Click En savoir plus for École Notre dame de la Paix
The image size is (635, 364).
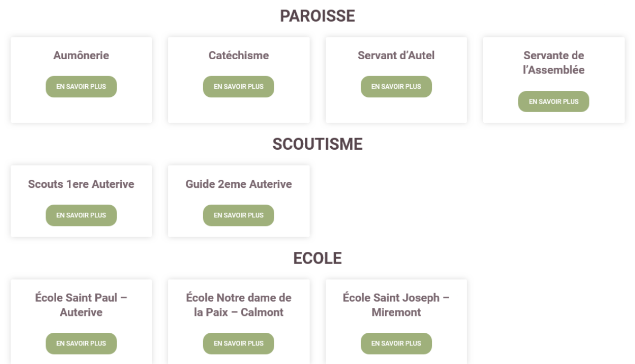coord(239,343)
